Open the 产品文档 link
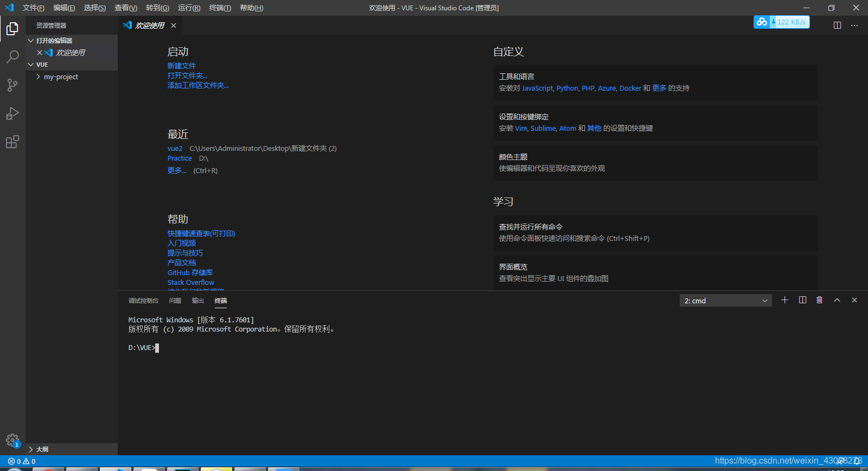868x471 pixels. 182,263
